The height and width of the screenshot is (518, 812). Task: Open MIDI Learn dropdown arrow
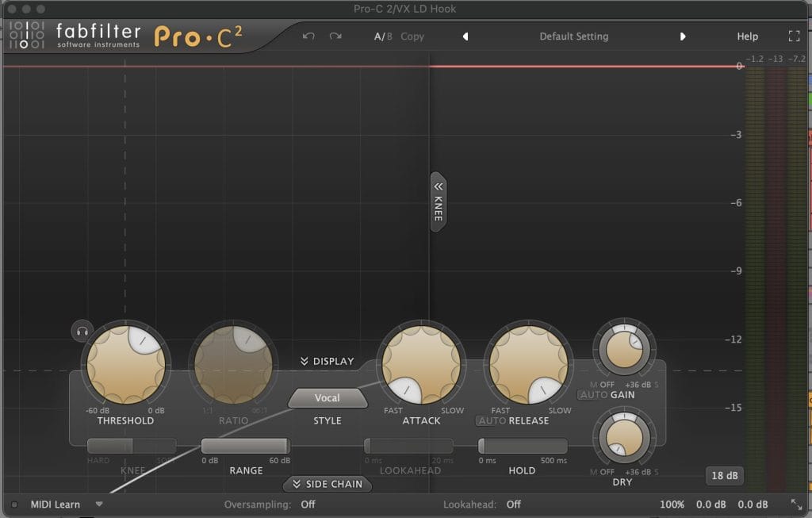99,504
